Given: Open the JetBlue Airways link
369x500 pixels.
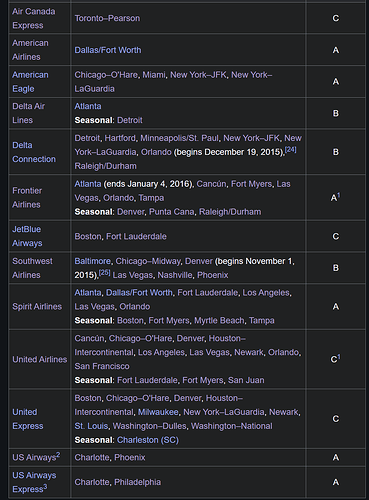Looking at the screenshot, I should tap(27, 236).
